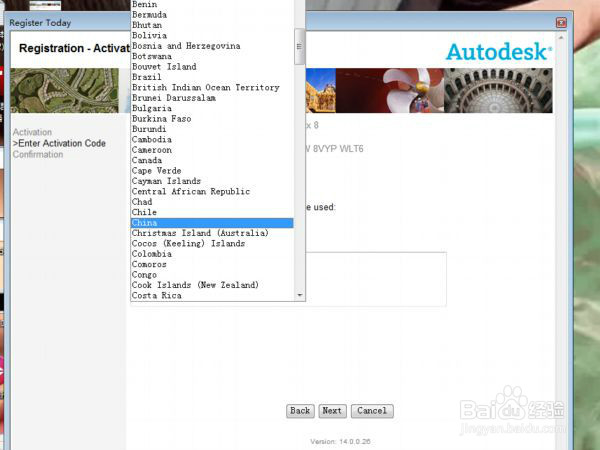Click the list's scroll down arrow
The height and width of the screenshot is (450, 600).
(x=299, y=295)
